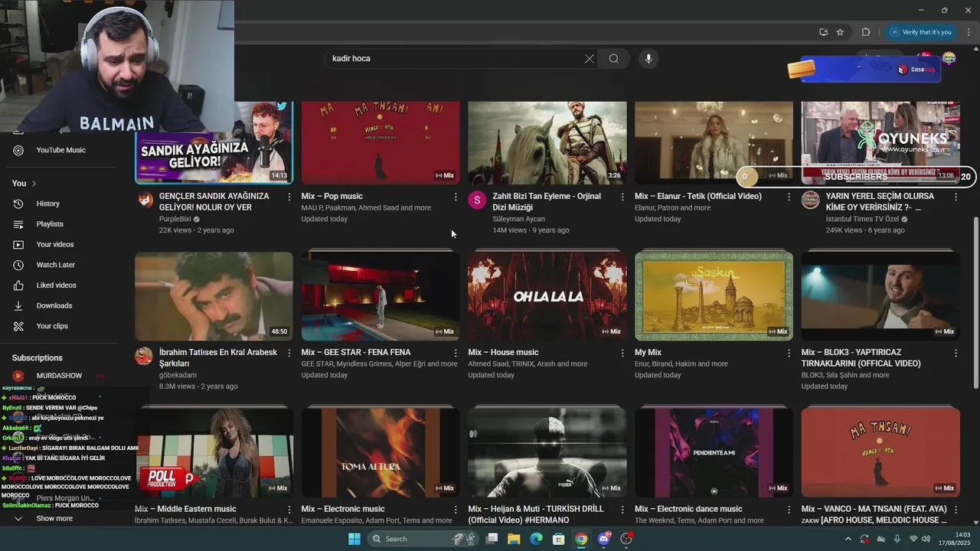The height and width of the screenshot is (551, 980).
Task: Open options menu for GENÇLER SANDIK AYAĞINIZA video
Action: tap(289, 197)
